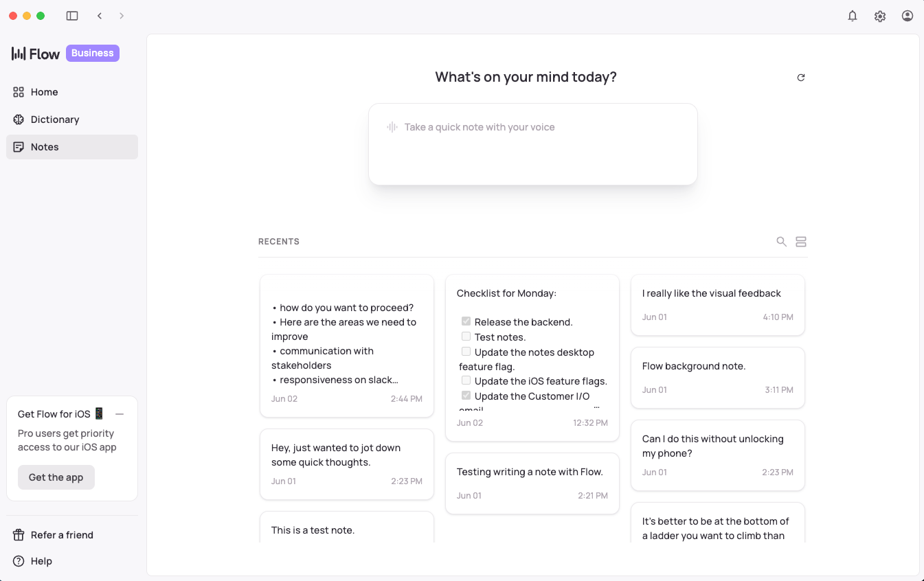The image size is (924, 581).
Task: Switch Recents to list view layout
Action: point(801,241)
